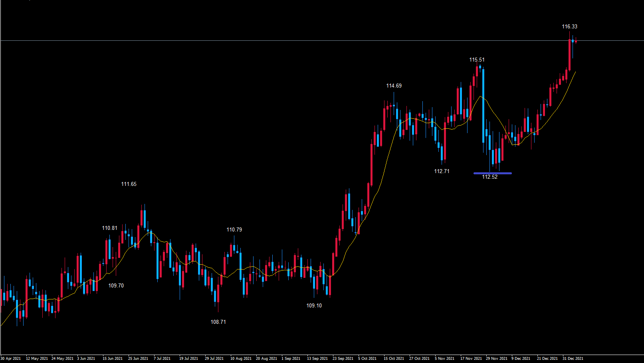Click the 31 Dec 2021 date label

tap(573, 359)
